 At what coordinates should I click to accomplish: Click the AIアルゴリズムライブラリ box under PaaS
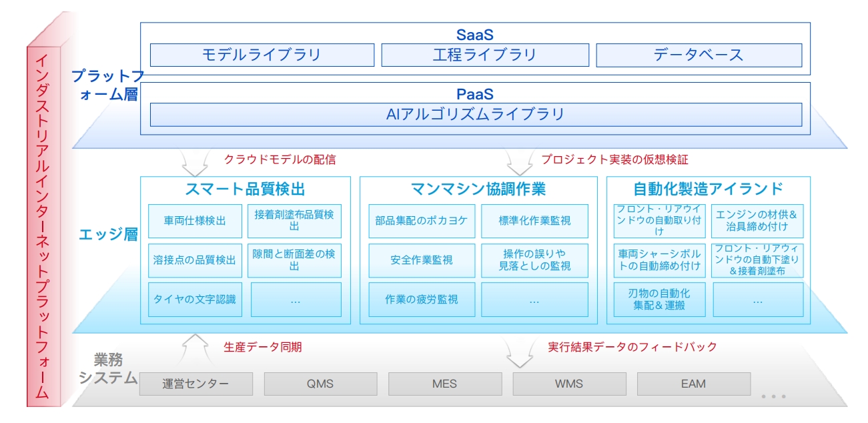coord(476,115)
